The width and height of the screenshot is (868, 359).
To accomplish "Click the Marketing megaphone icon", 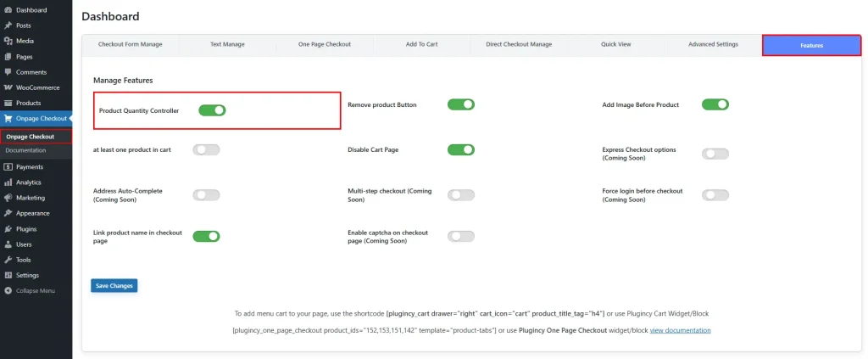I will [x=8, y=198].
